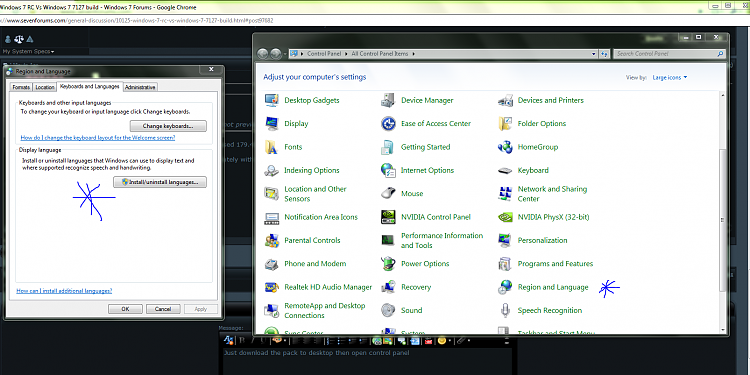750x375 pixels.
Task: Open the Fonts folder icon
Action: (272, 147)
